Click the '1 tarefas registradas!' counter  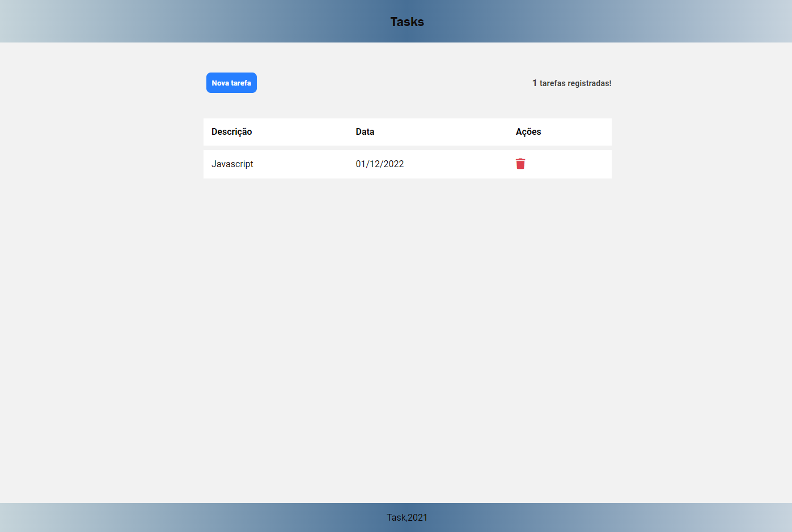point(571,83)
